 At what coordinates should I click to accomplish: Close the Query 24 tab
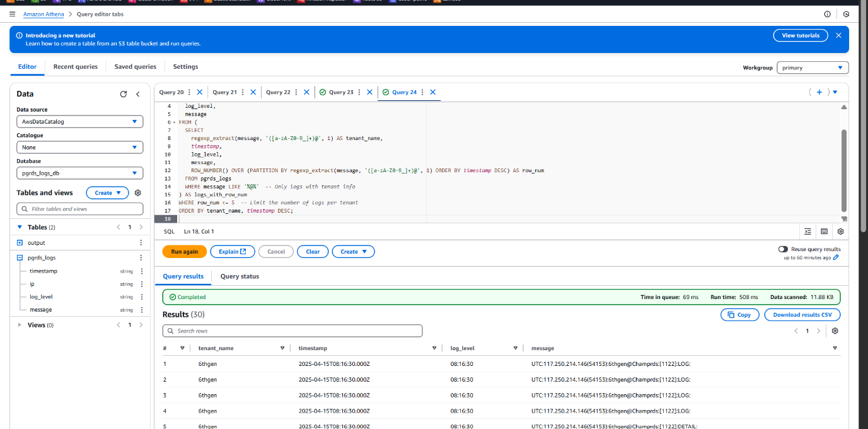(432, 92)
